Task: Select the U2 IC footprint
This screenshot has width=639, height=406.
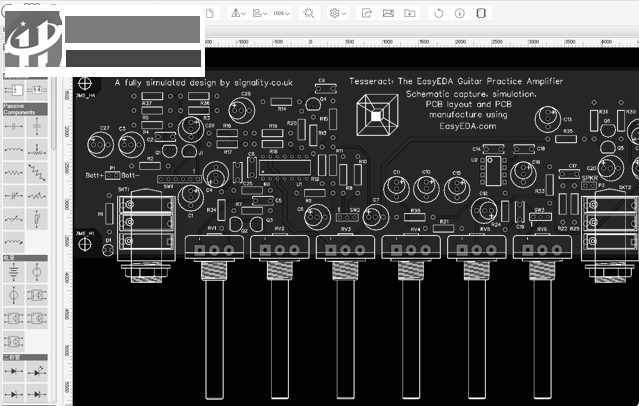Action: click(493, 171)
